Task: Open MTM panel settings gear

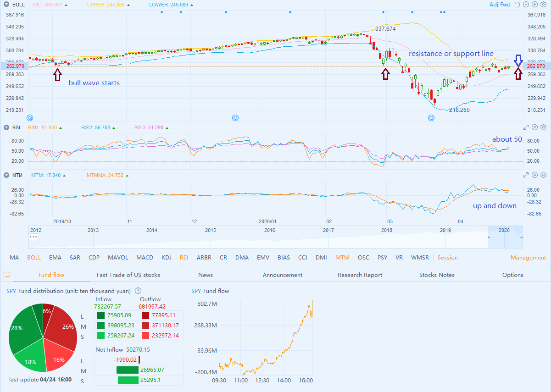Action: pyautogui.click(x=543, y=175)
